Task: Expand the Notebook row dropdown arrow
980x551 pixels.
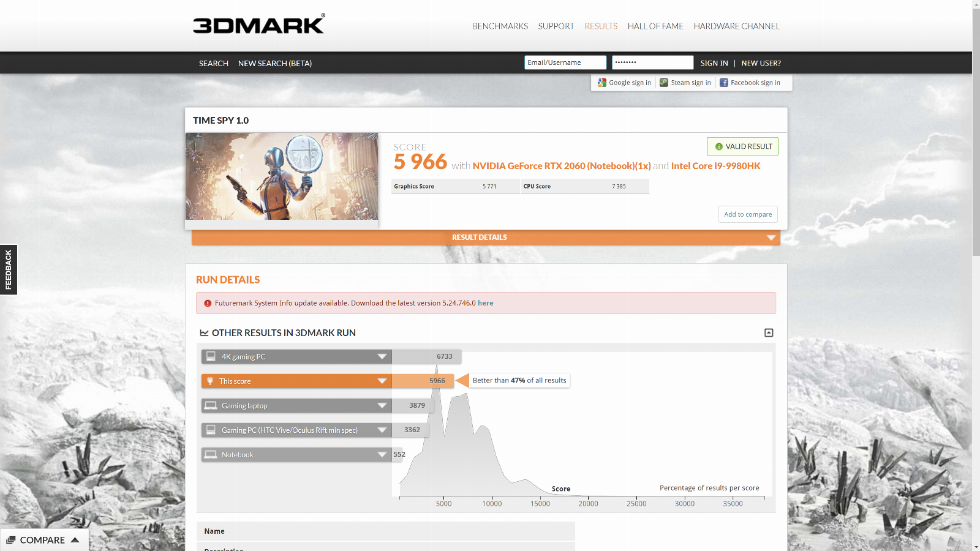Action: (382, 454)
